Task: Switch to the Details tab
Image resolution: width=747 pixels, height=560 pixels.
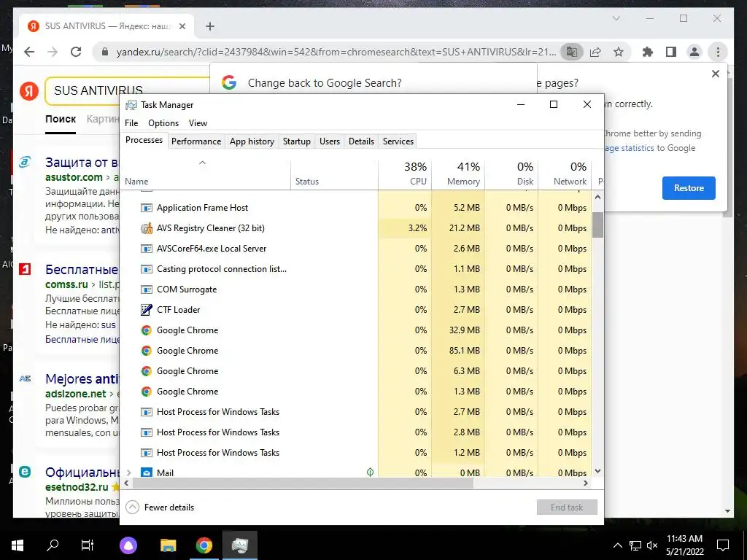Action: (x=361, y=141)
